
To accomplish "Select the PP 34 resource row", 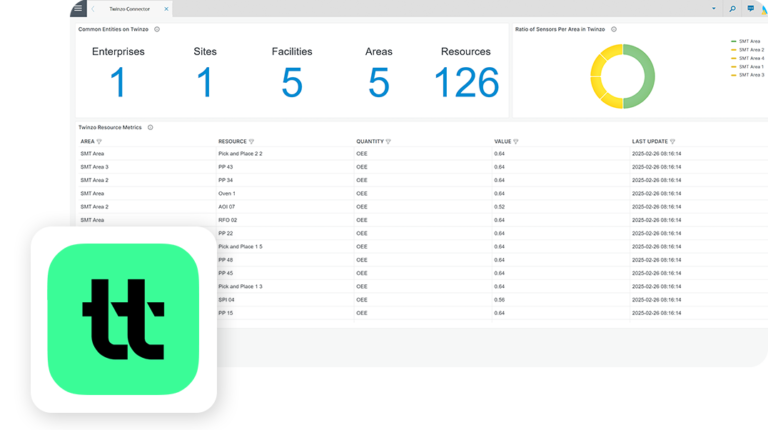I will [225, 180].
